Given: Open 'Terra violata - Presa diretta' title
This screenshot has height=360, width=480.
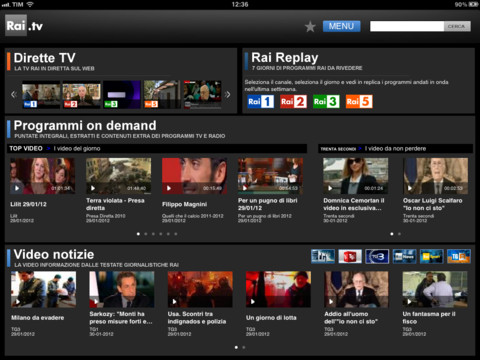Looking at the screenshot, I should (115, 204).
